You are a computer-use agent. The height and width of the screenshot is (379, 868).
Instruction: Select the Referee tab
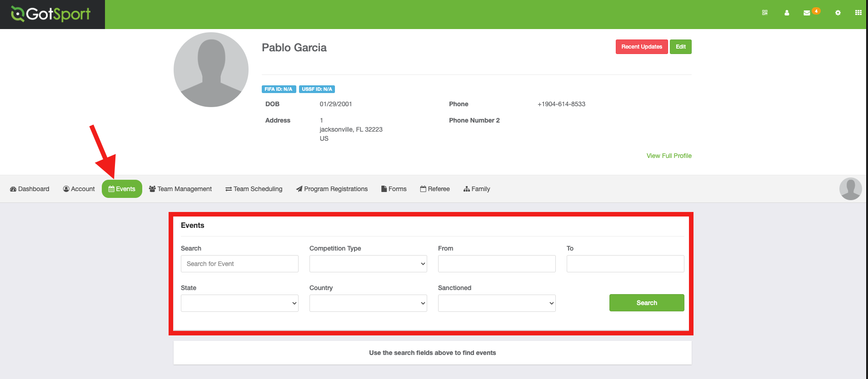pyautogui.click(x=435, y=189)
